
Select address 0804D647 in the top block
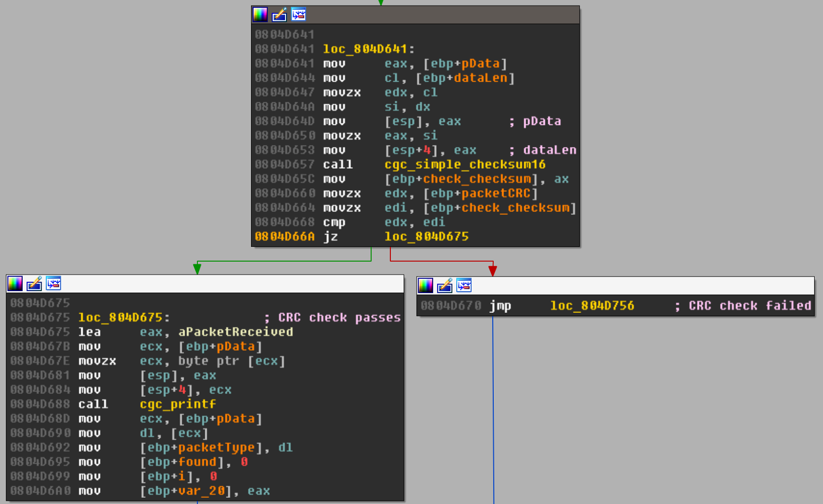(x=284, y=93)
